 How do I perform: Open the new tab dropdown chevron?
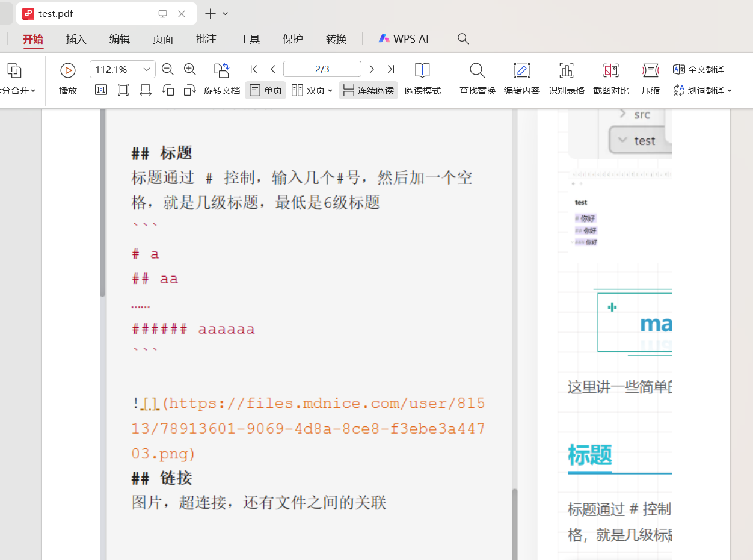click(226, 13)
